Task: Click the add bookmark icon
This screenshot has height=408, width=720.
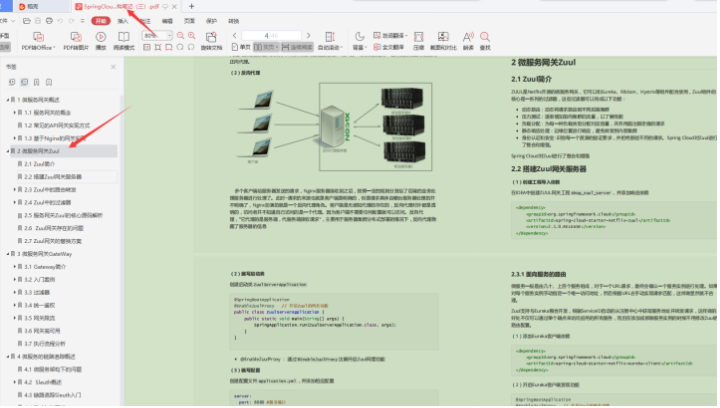Action: (x=36, y=82)
